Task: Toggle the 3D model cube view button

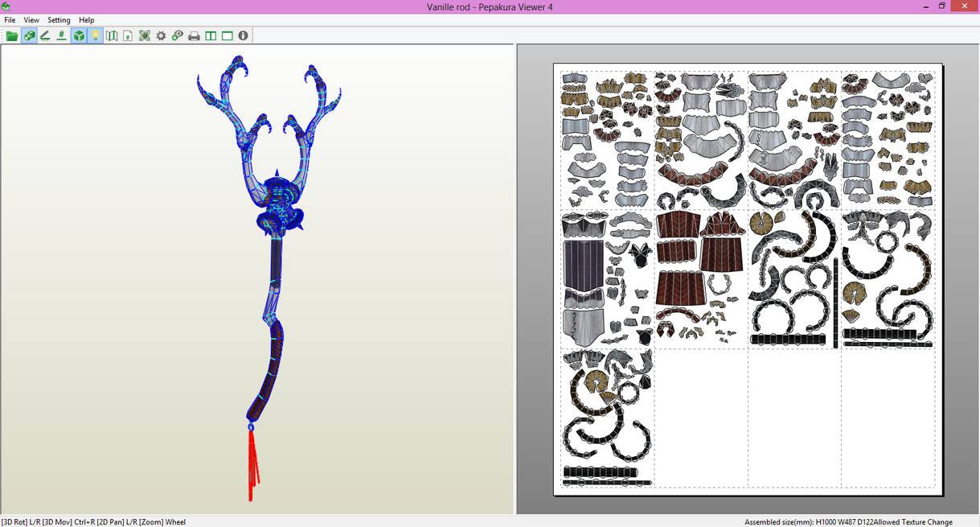Action: click(79, 35)
